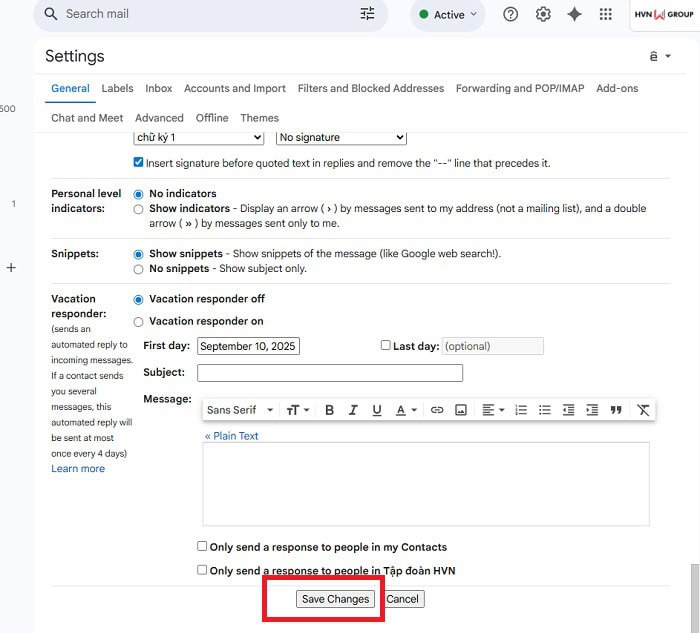700x633 pixels.
Task: Click the remove formatting icon
Action: (x=643, y=410)
